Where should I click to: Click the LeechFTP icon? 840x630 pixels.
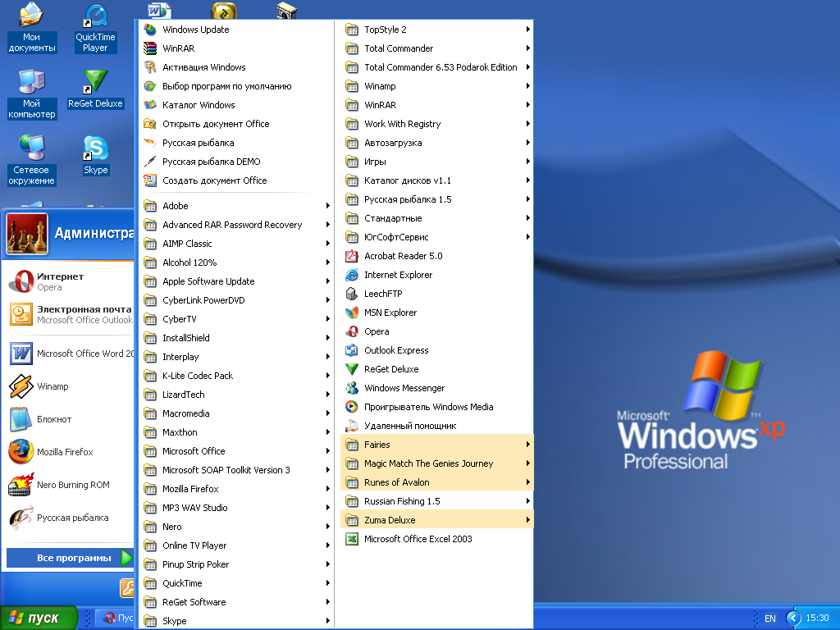click(x=351, y=294)
